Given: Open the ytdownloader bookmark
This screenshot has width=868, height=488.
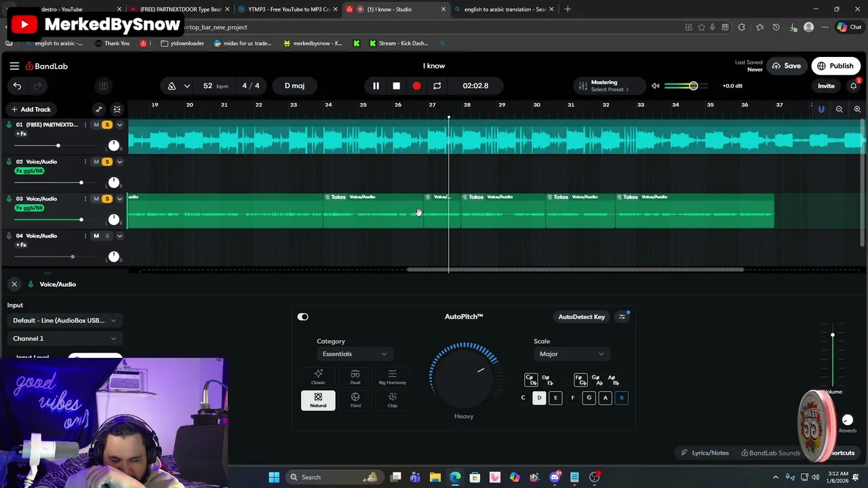Looking at the screenshot, I should click(x=182, y=43).
